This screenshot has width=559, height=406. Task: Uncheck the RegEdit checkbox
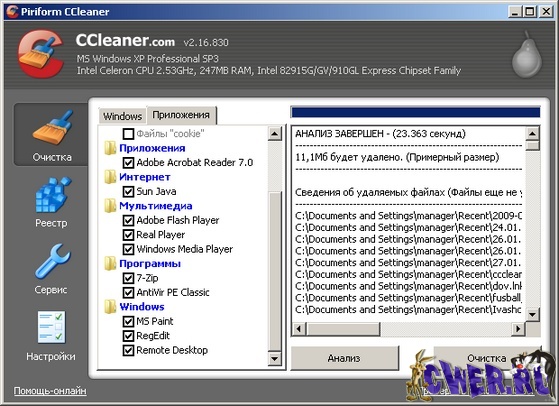coord(128,336)
